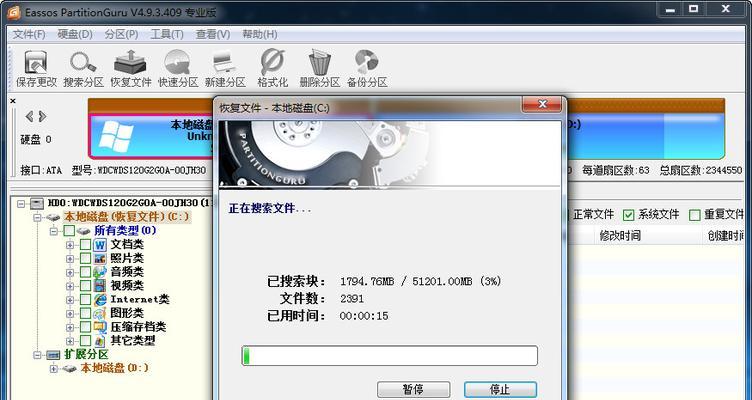This screenshot has height=400, width=752.
Task: Click the IE icon beside Internet类
Action: 100,300
